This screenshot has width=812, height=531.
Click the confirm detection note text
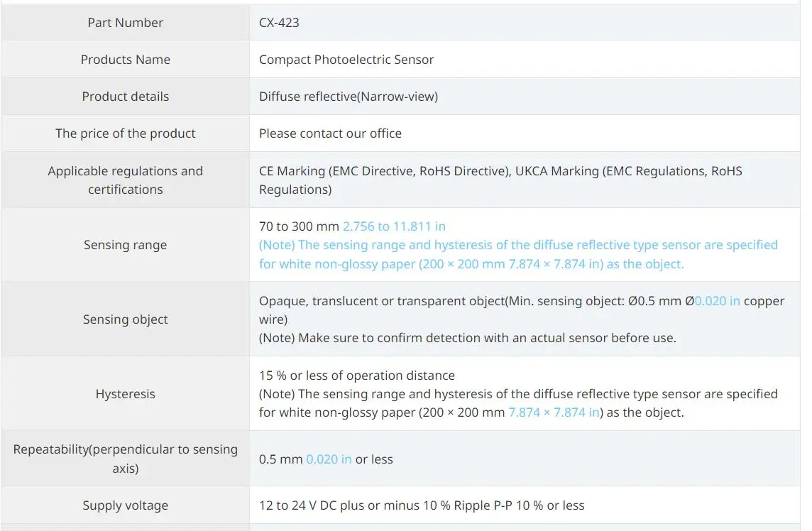tap(467, 338)
